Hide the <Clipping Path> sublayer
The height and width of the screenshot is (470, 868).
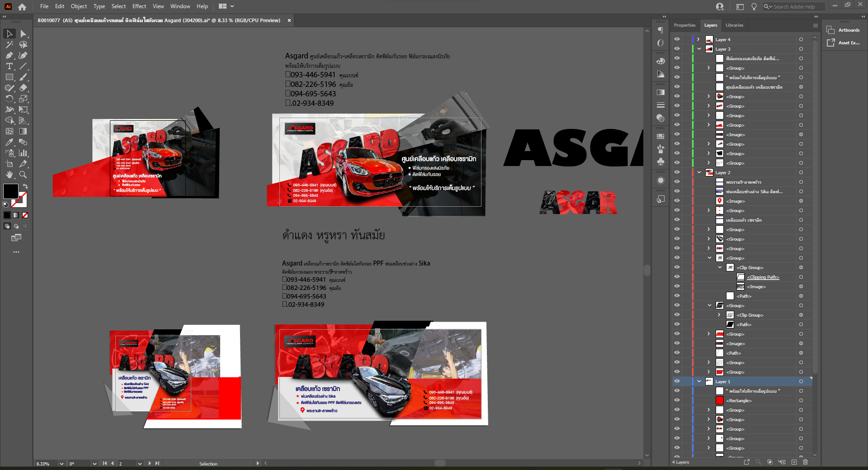677,277
